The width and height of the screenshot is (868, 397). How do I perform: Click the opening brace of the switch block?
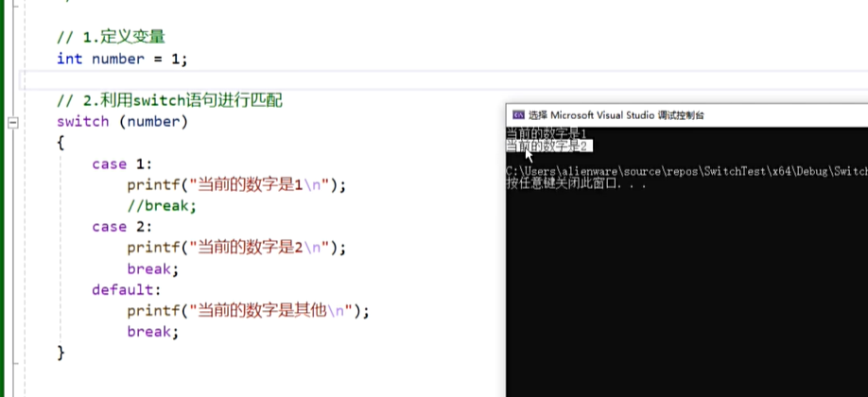[61, 143]
